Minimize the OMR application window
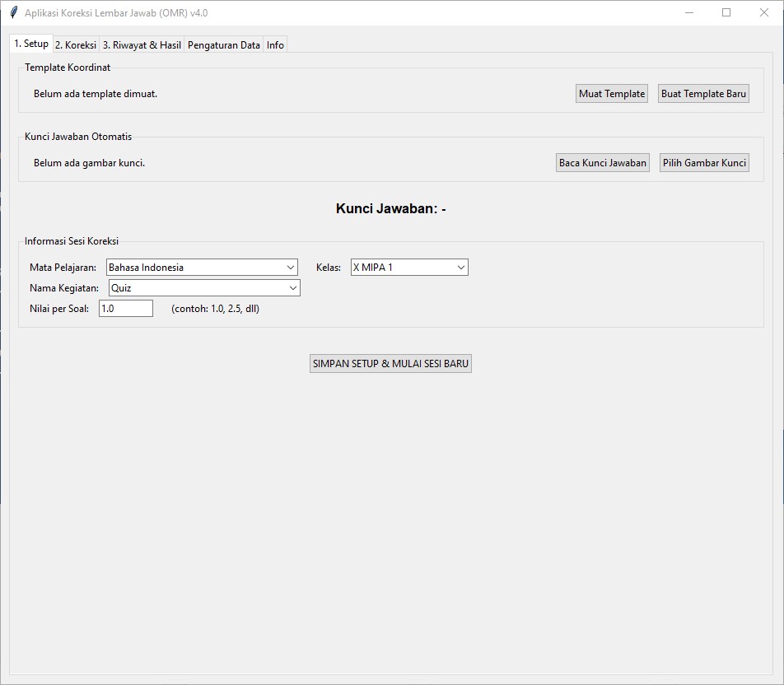Screen dimensions: 784x685 pyautogui.click(x=688, y=12)
